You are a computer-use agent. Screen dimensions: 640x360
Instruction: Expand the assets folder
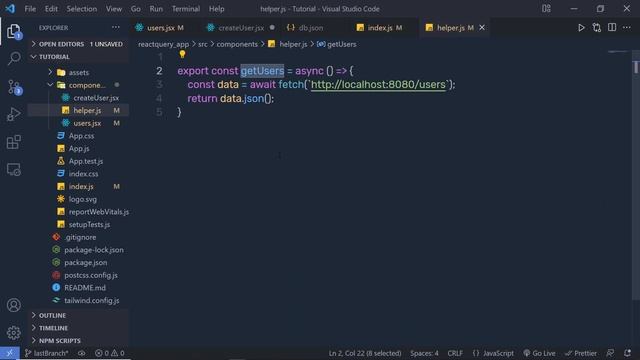[x=78, y=72]
